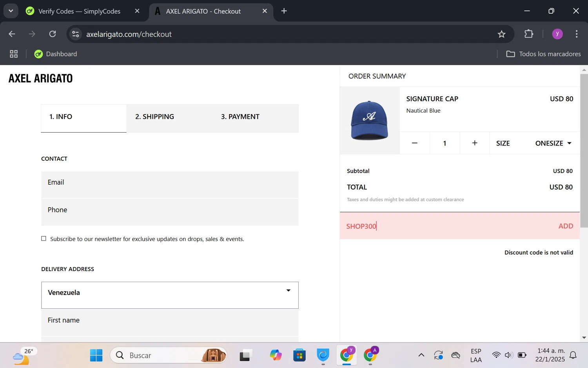
Task: Increase cap quantity with plus
Action: (475, 143)
